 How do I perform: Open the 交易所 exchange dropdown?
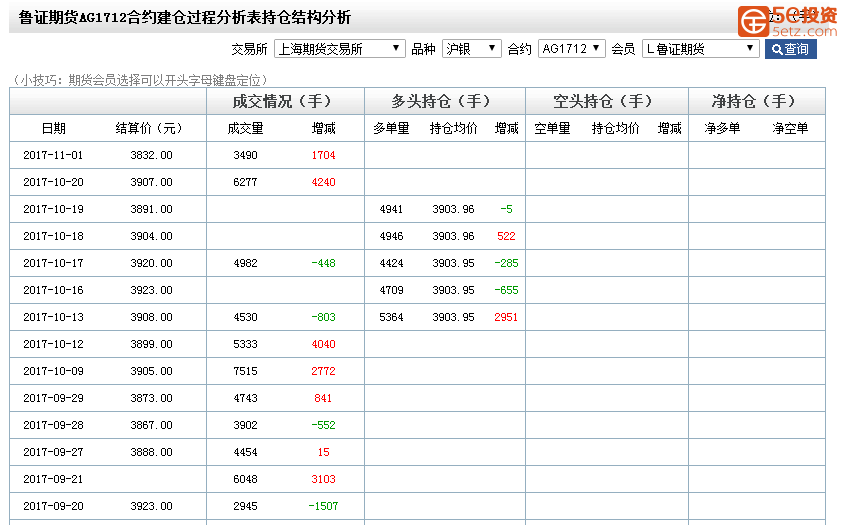[x=340, y=49]
